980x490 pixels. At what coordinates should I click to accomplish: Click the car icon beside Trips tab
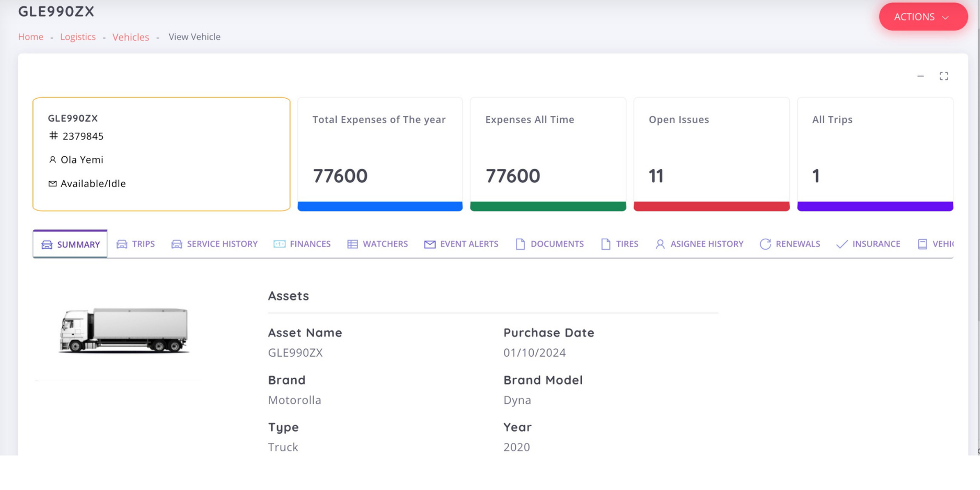point(122,244)
